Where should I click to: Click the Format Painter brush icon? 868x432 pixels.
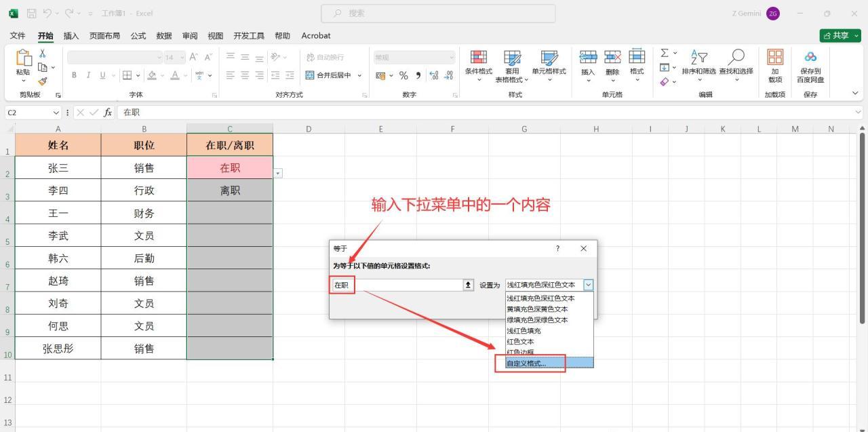click(x=43, y=81)
